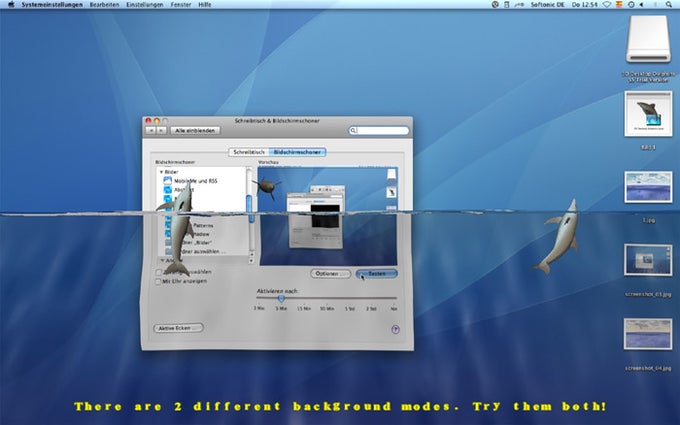Collapse the Bilder group triangle
The image size is (680, 425).
tap(161, 172)
